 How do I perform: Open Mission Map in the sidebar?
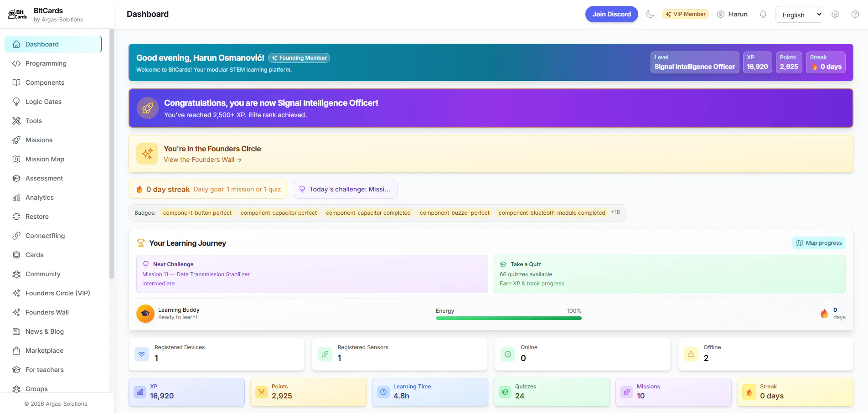pos(53,159)
